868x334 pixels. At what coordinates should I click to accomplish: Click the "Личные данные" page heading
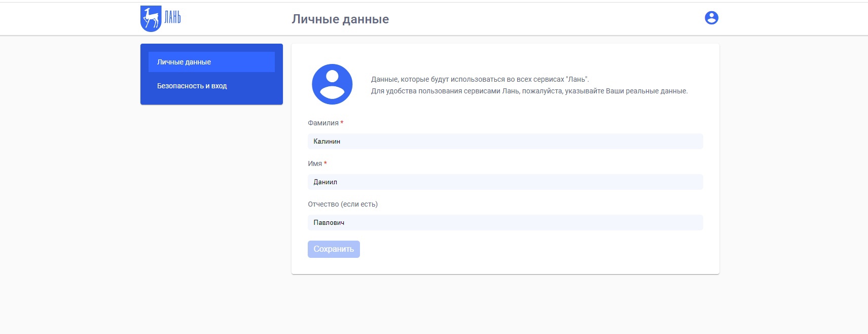pyautogui.click(x=340, y=19)
